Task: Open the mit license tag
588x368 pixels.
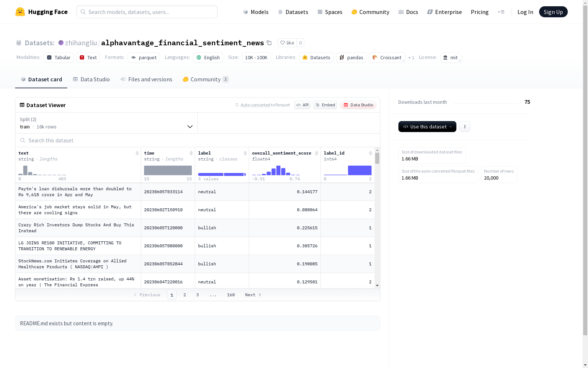Action: pyautogui.click(x=451, y=57)
